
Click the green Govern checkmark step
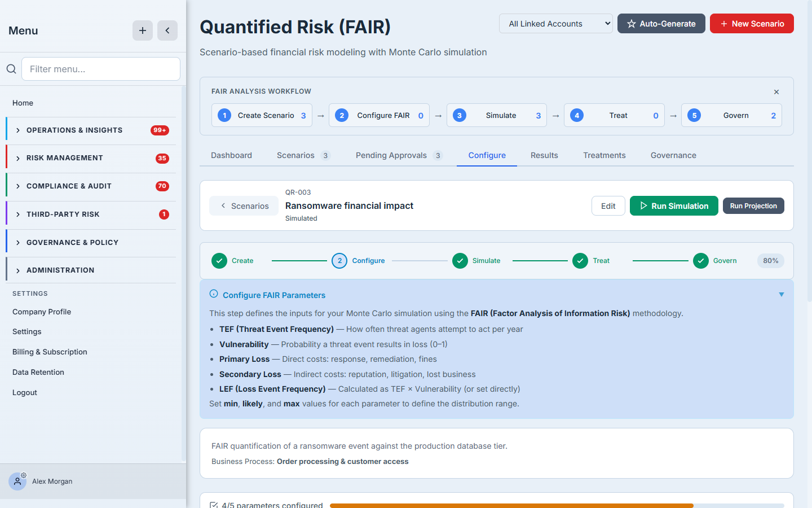701,261
